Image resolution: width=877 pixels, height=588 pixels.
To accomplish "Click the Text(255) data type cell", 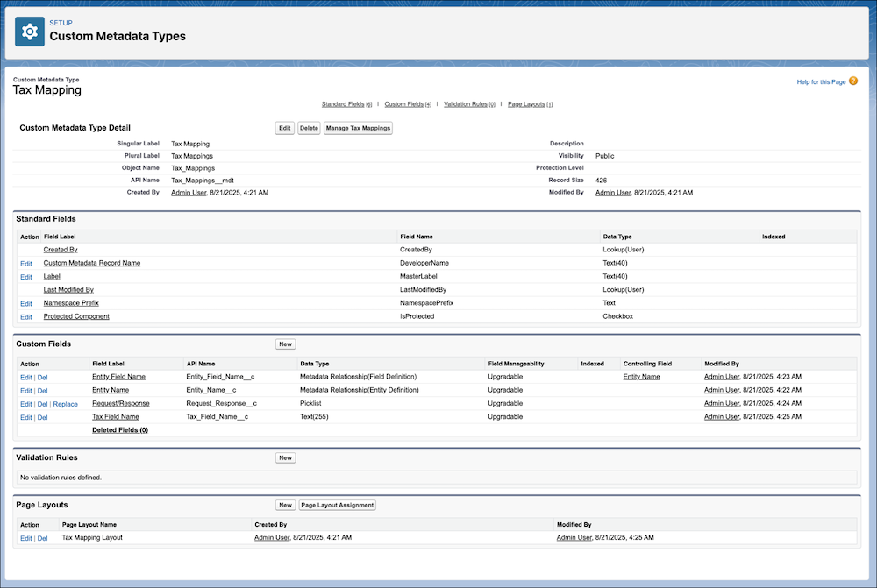I will click(314, 417).
